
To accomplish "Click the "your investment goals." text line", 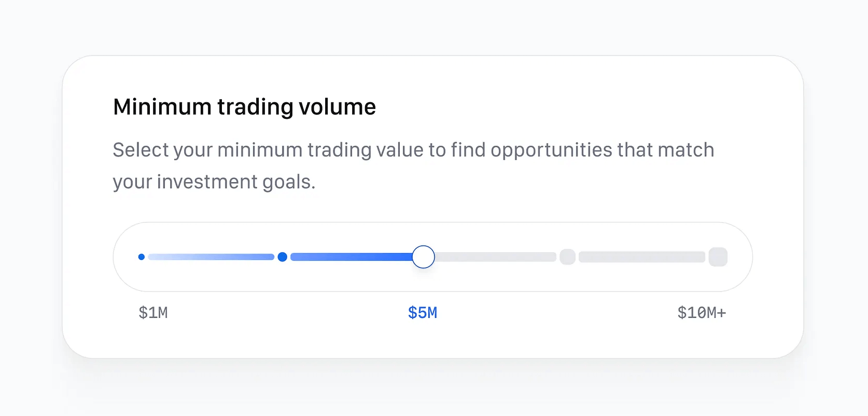I will [x=214, y=182].
